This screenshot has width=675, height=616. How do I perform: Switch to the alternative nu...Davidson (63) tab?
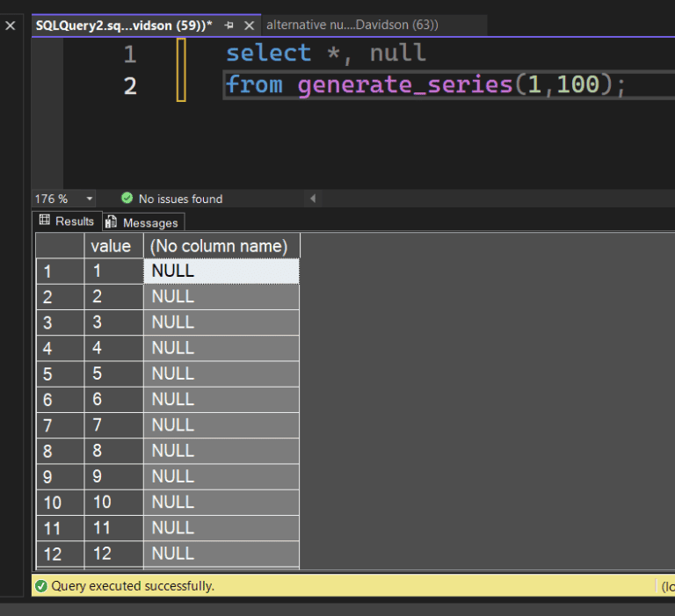(x=352, y=25)
